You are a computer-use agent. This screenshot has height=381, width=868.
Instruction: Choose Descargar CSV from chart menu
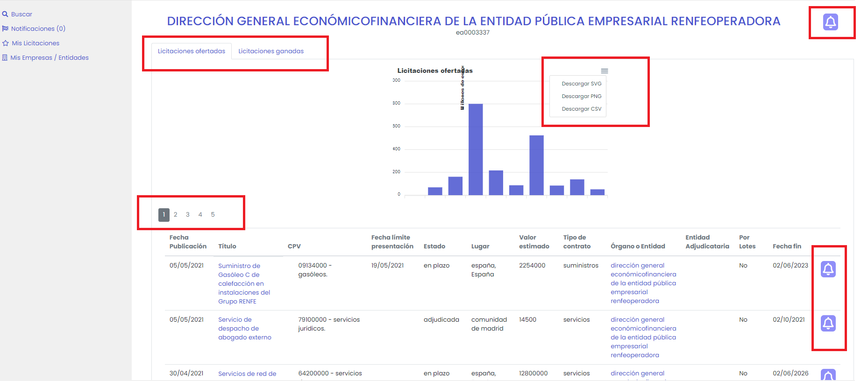coord(581,109)
